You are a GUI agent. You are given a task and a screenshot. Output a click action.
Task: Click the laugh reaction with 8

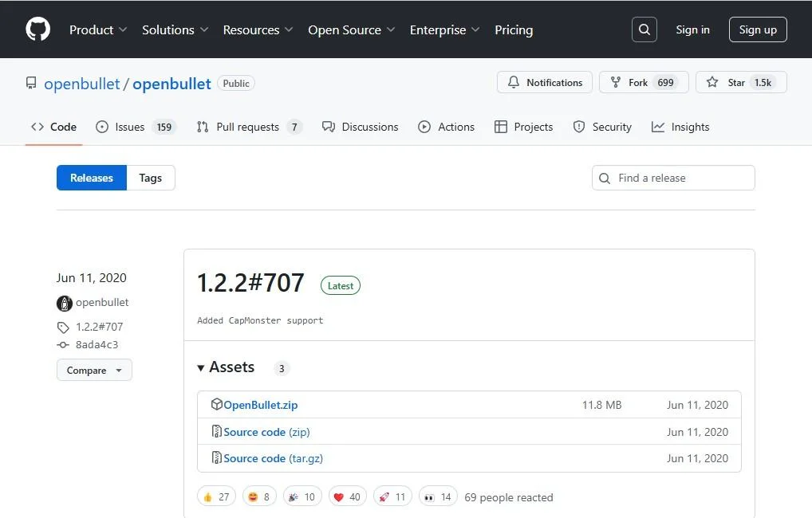click(x=259, y=496)
